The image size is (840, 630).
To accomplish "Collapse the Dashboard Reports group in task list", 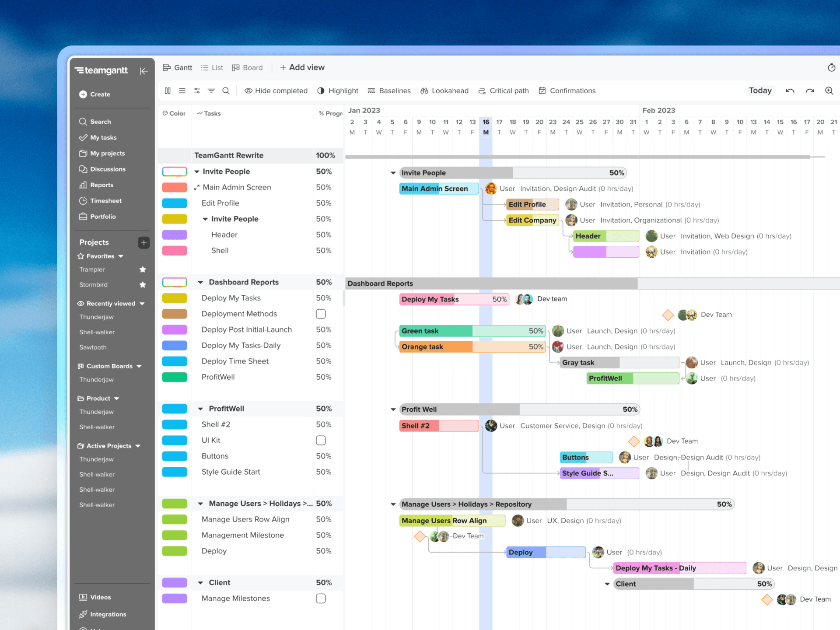I will tap(200, 282).
